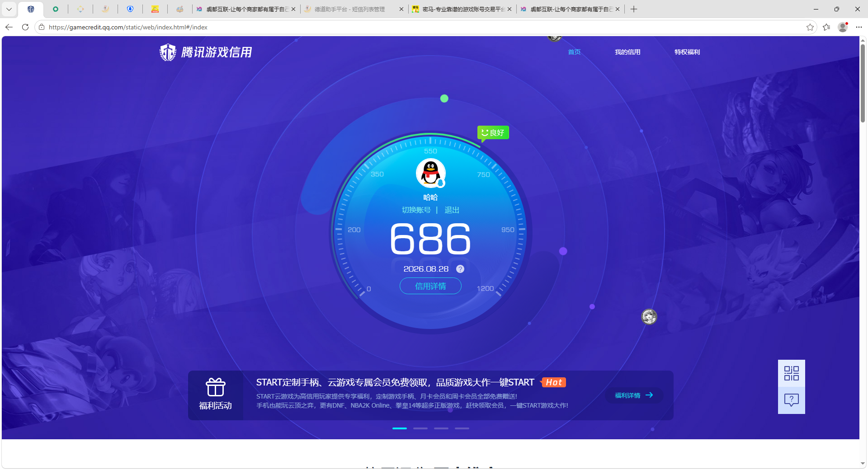
Task: Click the 腾讯游戏信用 logo
Action: pyautogui.click(x=206, y=52)
